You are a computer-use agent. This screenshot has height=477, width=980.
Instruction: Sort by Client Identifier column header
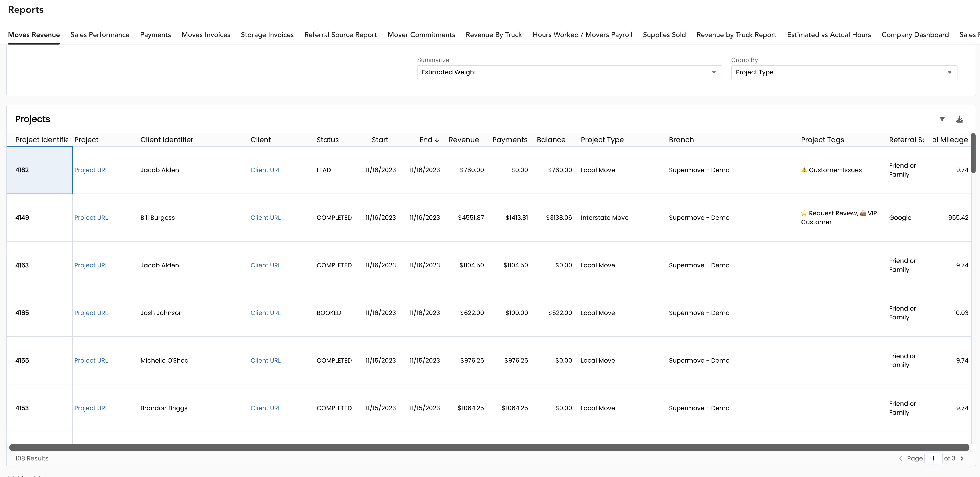(x=167, y=140)
